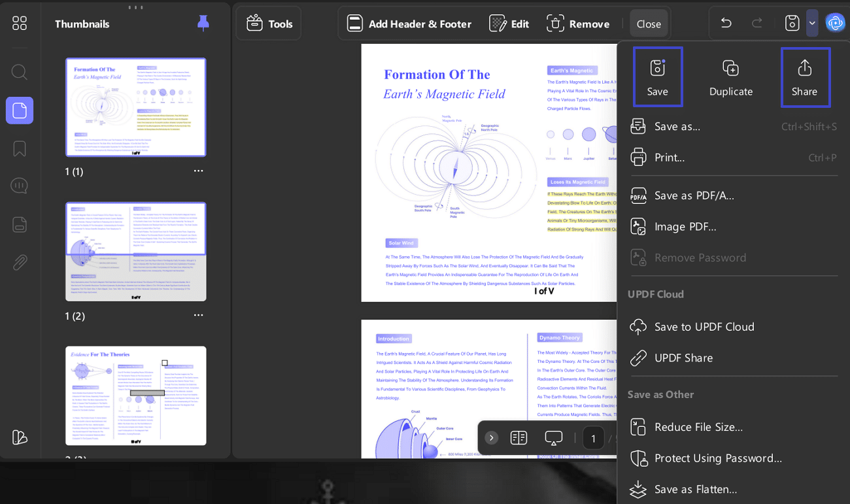Click Add Header & Footer button
The height and width of the screenshot is (504, 850).
(409, 24)
